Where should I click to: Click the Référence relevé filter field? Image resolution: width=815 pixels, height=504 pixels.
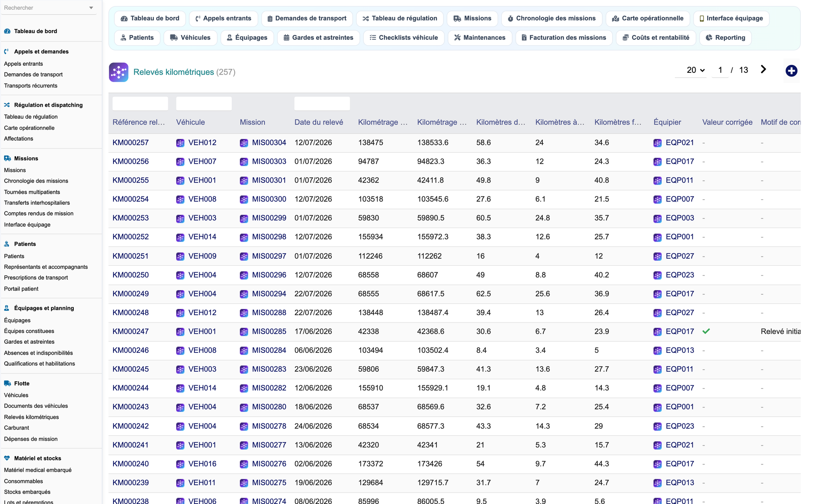pos(140,103)
